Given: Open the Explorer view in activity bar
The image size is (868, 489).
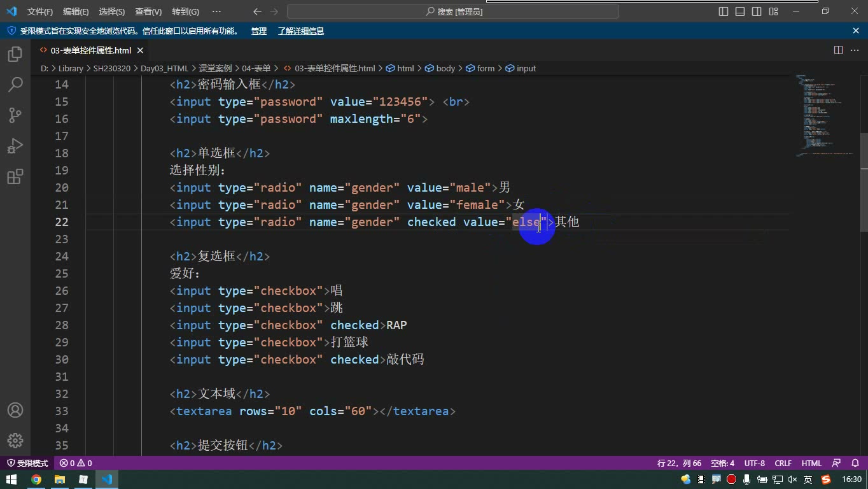Looking at the screenshot, I should [15, 54].
